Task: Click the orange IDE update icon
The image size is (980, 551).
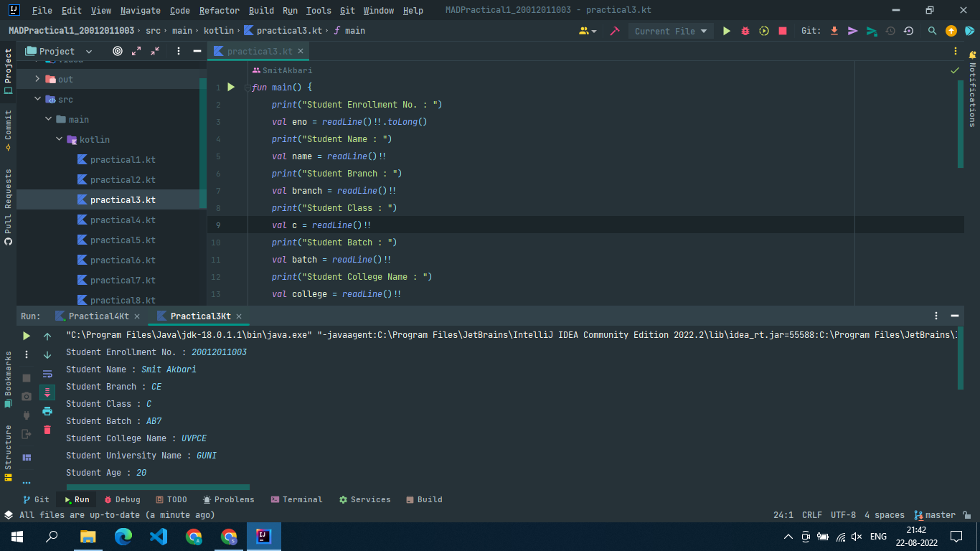Action: point(951,31)
